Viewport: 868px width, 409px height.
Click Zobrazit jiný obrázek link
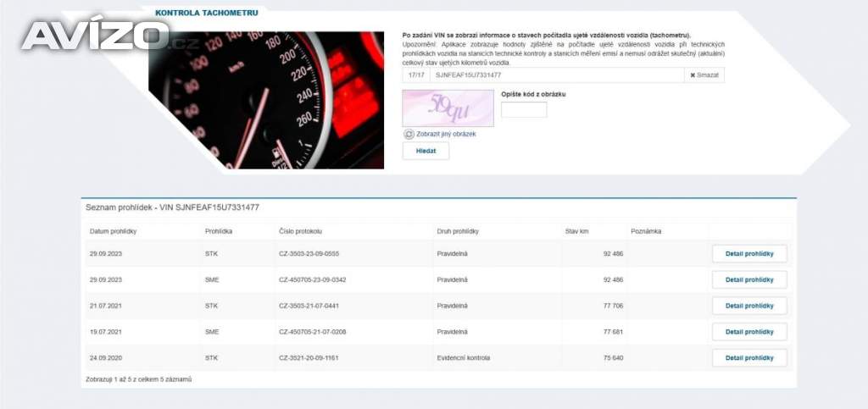pos(446,134)
